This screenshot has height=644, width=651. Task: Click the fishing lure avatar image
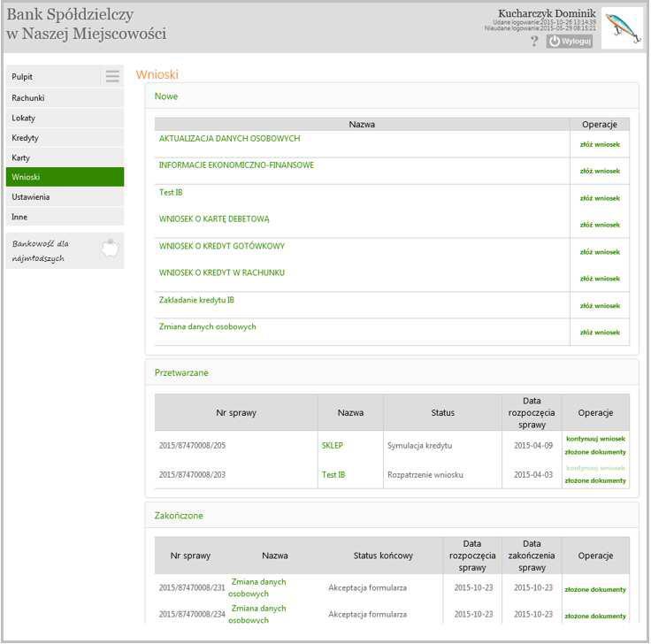pos(622,27)
